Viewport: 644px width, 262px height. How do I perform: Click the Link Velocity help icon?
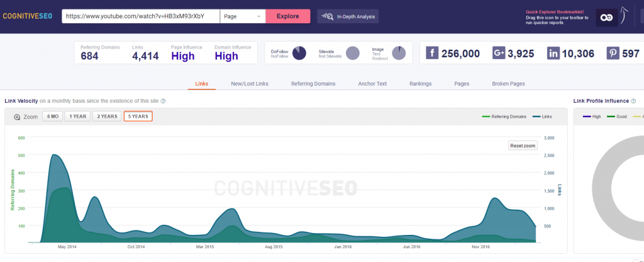(x=163, y=101)
